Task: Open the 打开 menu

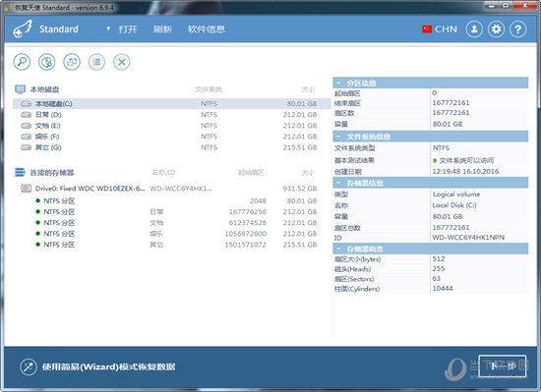Action: pyautogui.click(x=128, y=29)
